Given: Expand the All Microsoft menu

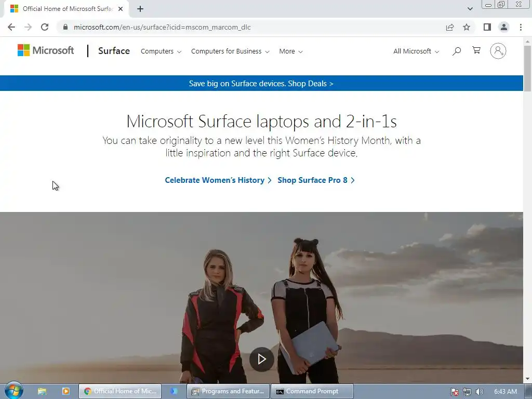Looking at the screenshot, I should pyautogui.click(x=416, y=51).
